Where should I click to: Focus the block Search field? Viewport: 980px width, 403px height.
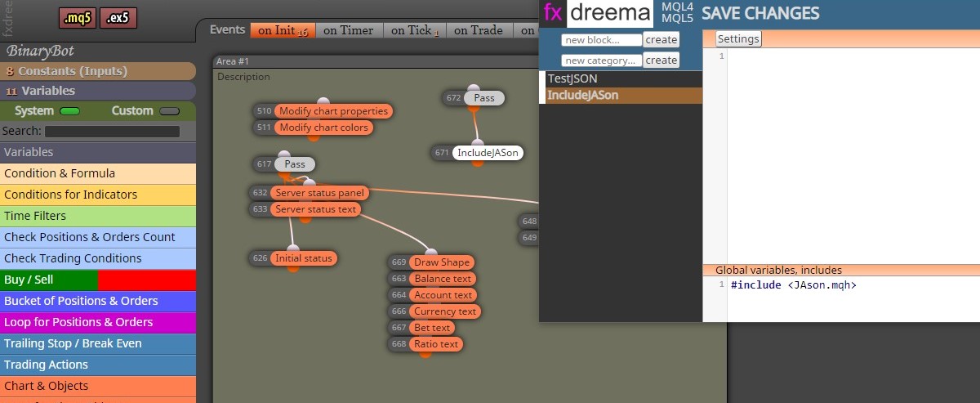[112, 131]
